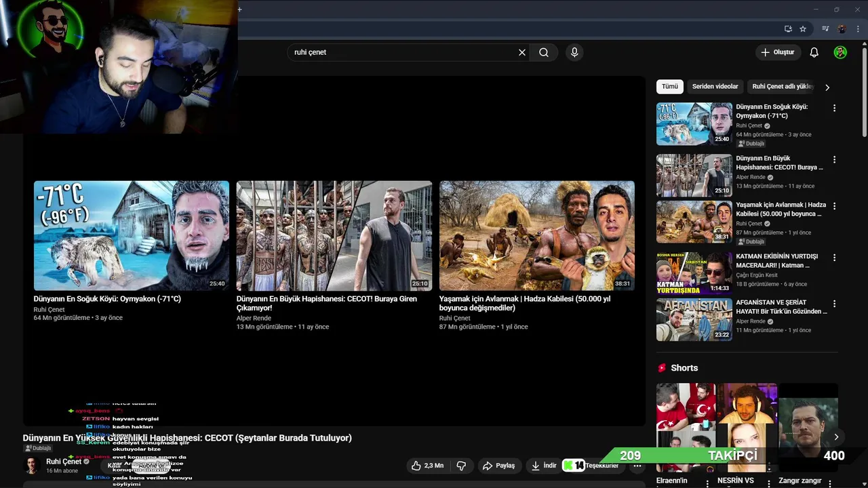The image size is (868, 488).
Task: Click KATMAN YURTDIŞINDA thumbnail 1:14:33
Action: coord(694,273)
